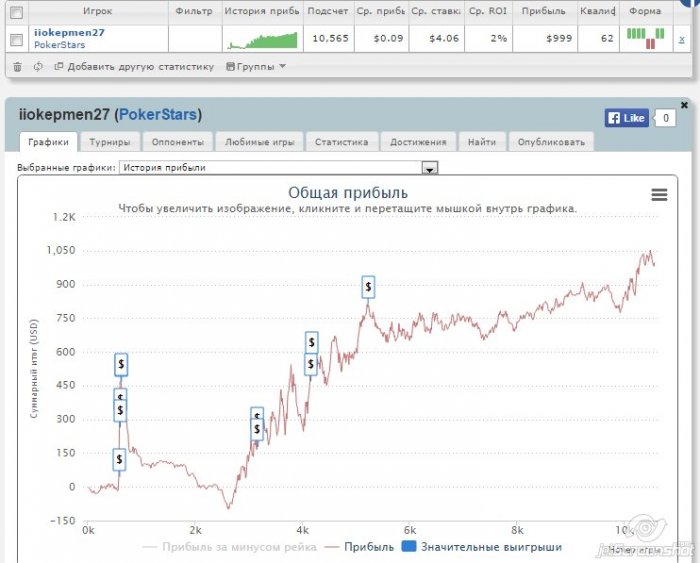700x563 pixels.
Task: Click PokerStars link in profile header
Action: tap(158, 115)
